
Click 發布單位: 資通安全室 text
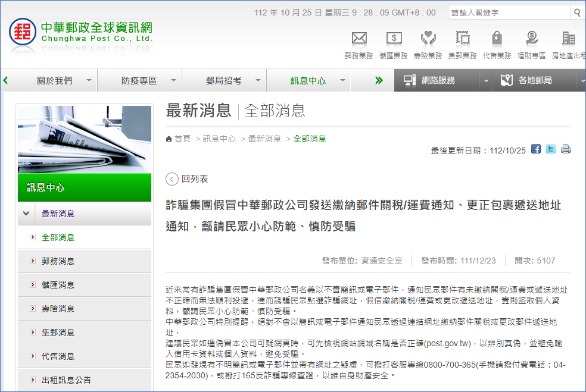coord(362,261)
